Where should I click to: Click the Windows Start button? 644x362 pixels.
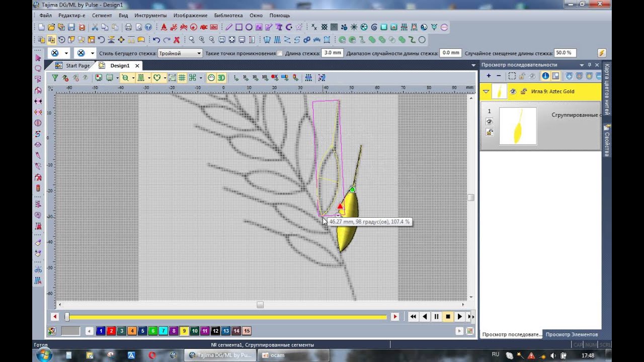tap(44, 355)
